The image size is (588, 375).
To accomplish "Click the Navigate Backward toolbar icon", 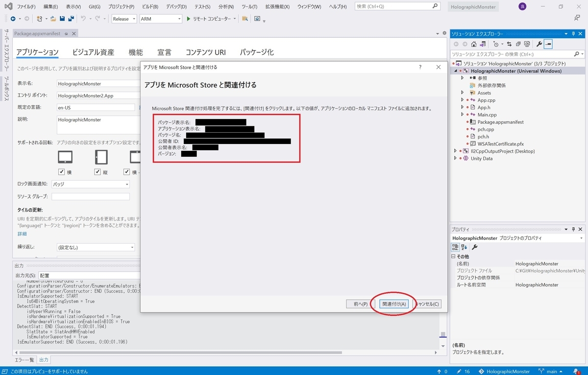I will [13, 19].
